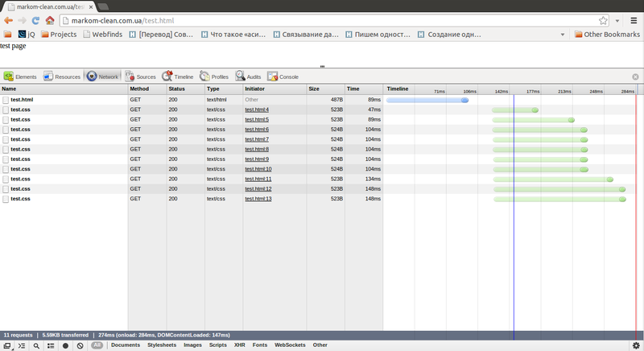Viewport: 644px width, 351px height.
Task: Click the green bar for 134ms test.css
Action: tap(553, 180)
